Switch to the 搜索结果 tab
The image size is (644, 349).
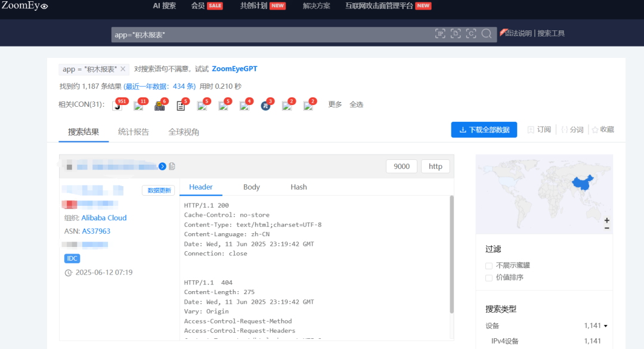[x=83, y=132]
